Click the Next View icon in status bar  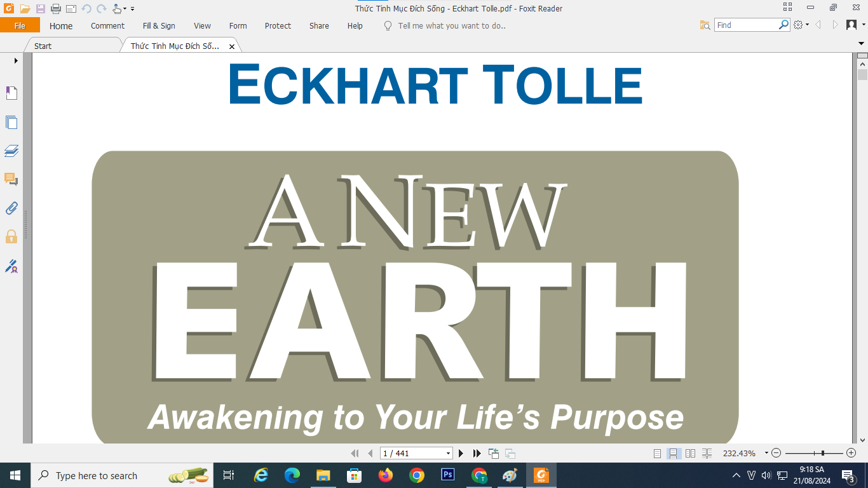[510, 453]
